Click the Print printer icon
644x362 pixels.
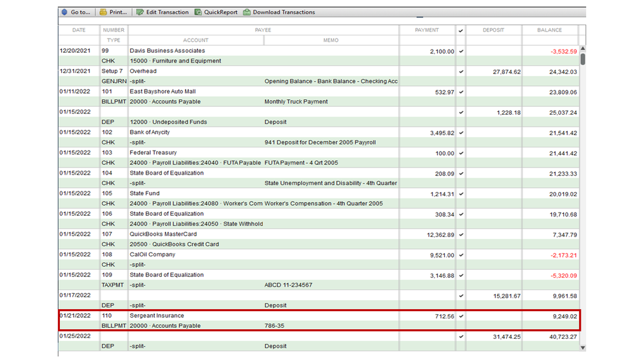(104, 12)
